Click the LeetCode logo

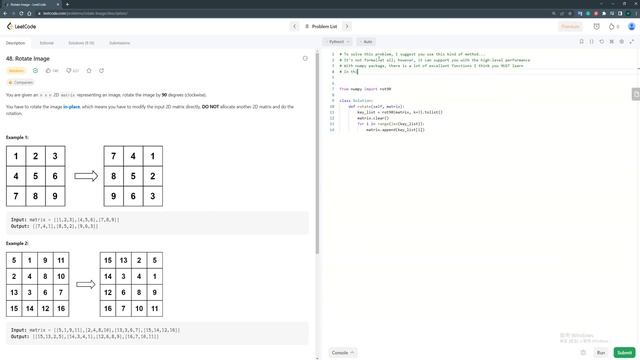click(x=21, y=27)
